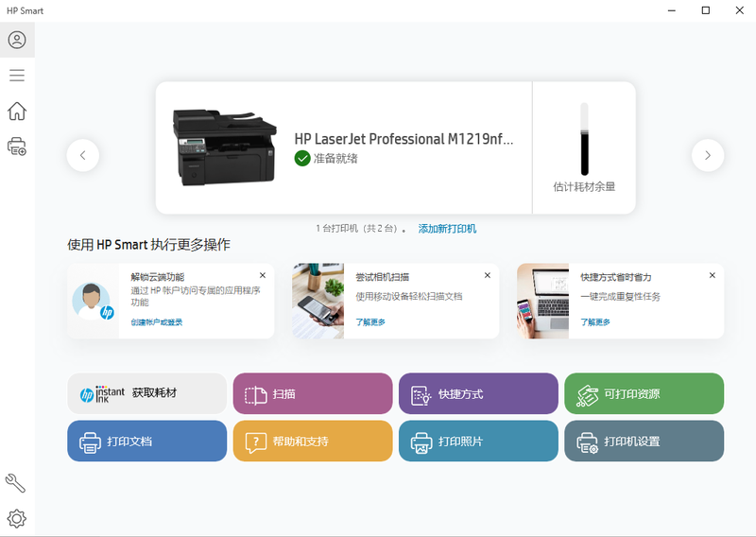Click the 打印文档 tile

tap(146, 442)
